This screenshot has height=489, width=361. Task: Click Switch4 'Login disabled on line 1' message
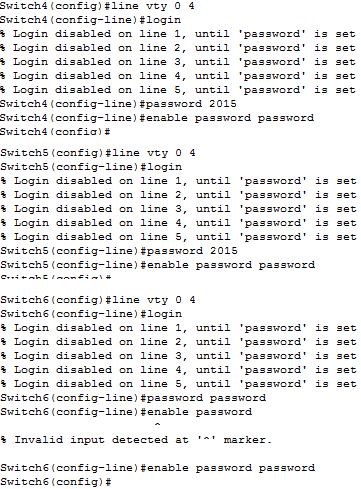(178, 34)
